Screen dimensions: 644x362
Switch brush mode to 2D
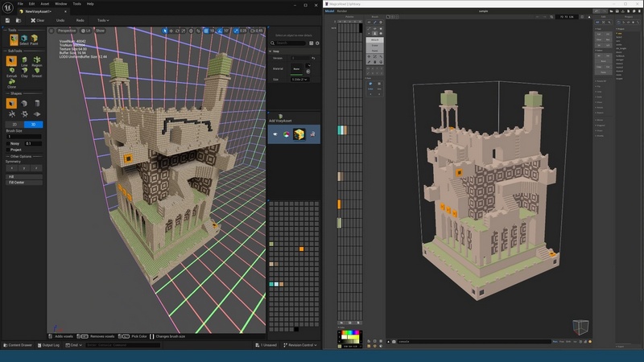tap(14, 125)
